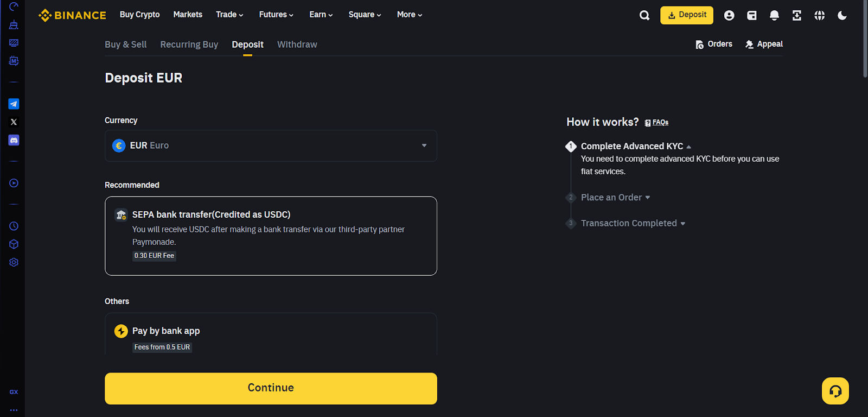Go to Buy Crypto in top nav

click(x=139, y=15)
